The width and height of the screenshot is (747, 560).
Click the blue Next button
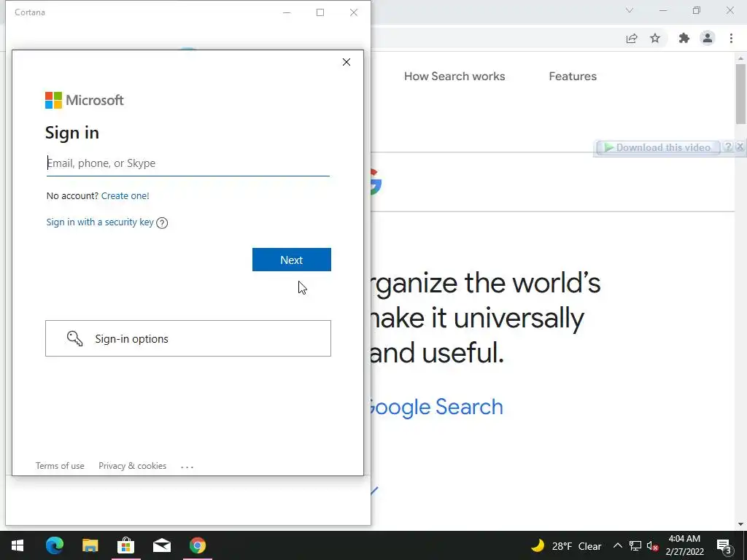[292, 260]
